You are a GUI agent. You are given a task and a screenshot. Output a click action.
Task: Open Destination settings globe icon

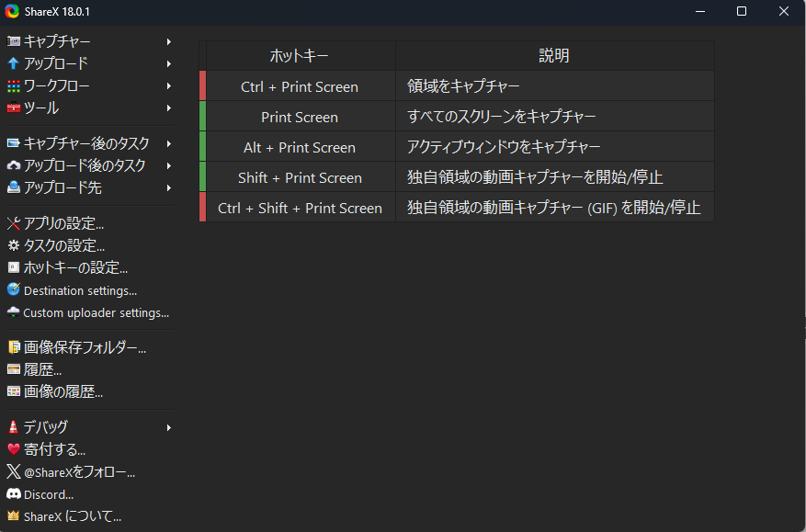(13, 289)
